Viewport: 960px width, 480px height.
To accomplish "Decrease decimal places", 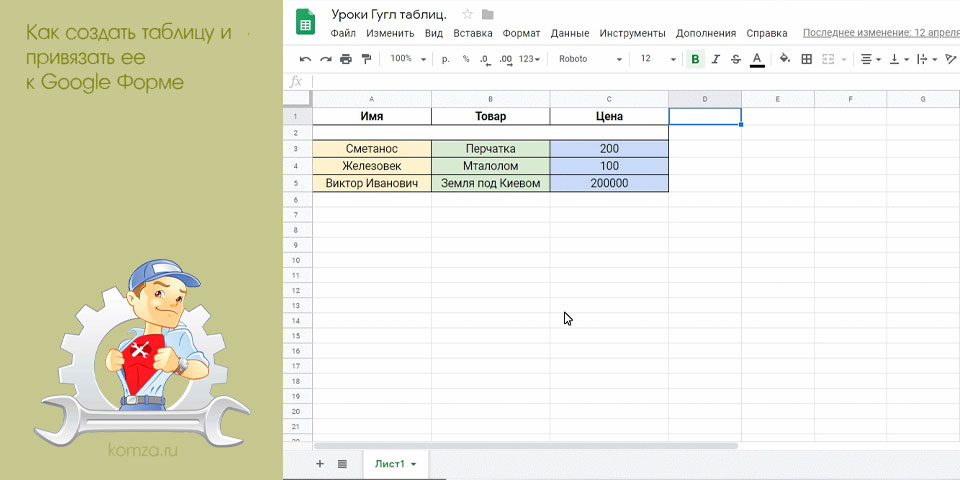I will (485, 59).
